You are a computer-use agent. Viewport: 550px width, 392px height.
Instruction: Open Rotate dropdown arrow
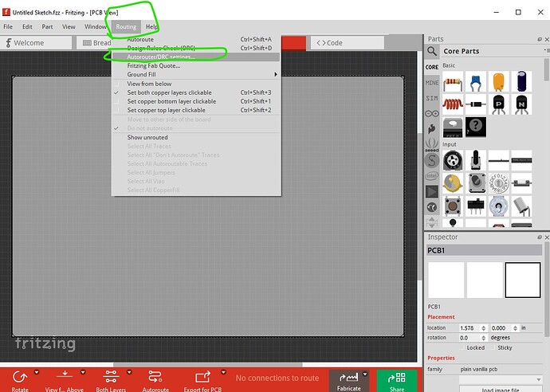[x=37, y=373]
